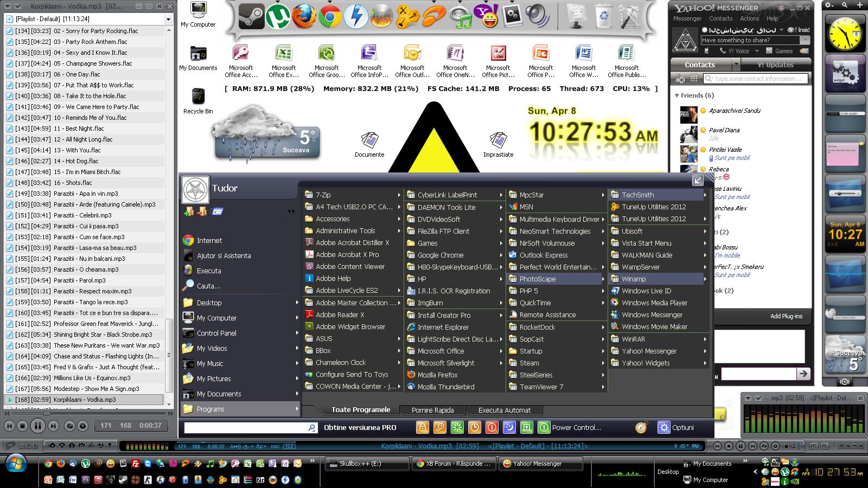Open Microsoft Office Outlook desktop shortcut
Viewport: 868px width, 488px height.
(x=412, y=61)
